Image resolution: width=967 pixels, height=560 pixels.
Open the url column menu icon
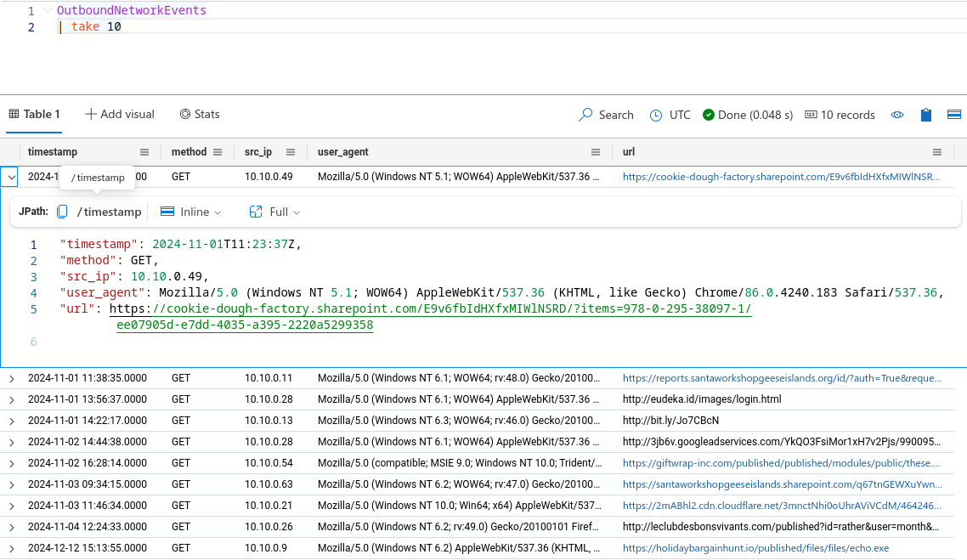pos(937,152)
